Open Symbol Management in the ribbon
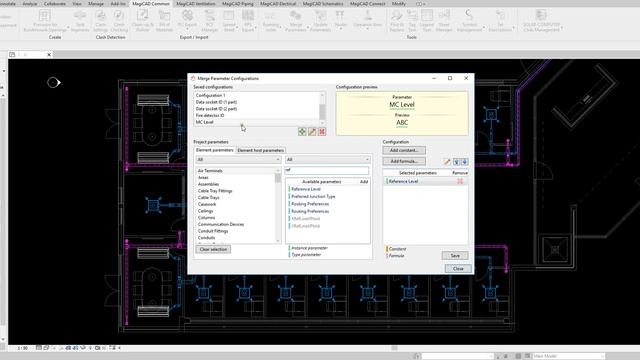The height and width of the screenshot is (360, 640). (x=469, y=20)
